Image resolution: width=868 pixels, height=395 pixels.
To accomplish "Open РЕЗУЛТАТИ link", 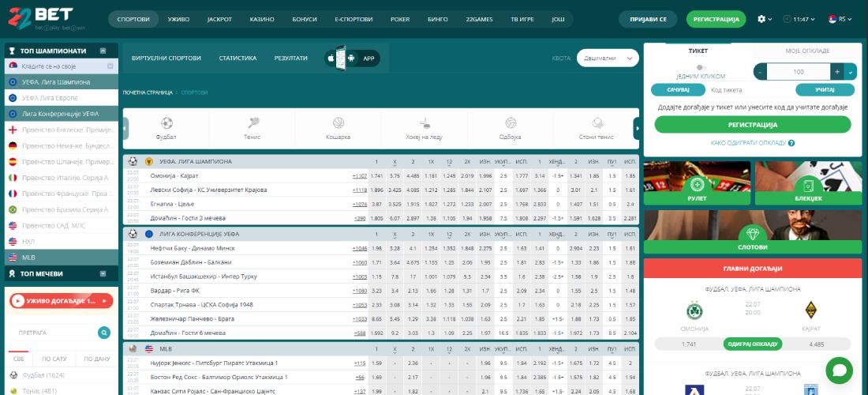I will tap(290, 58).
